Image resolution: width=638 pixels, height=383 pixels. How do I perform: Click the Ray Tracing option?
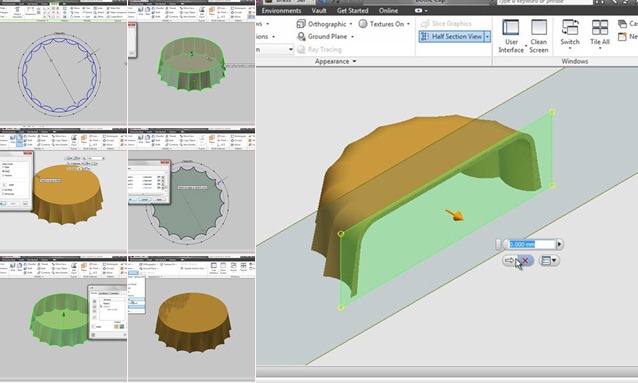[319, 50]
